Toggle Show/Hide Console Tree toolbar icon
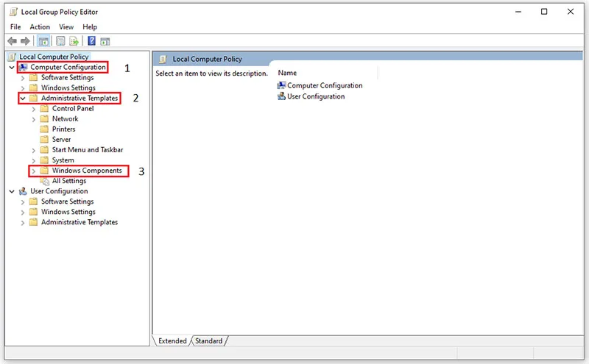The image size is (589, 364). [43, 41]
